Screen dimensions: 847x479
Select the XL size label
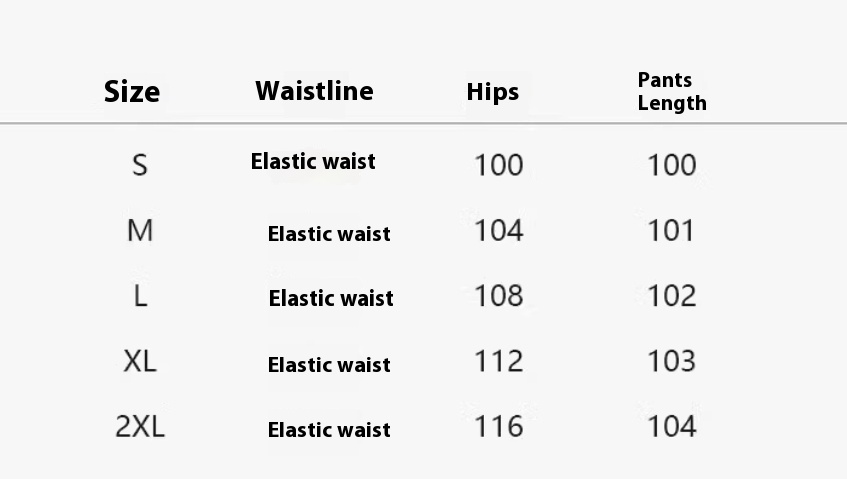pos(140,361)
